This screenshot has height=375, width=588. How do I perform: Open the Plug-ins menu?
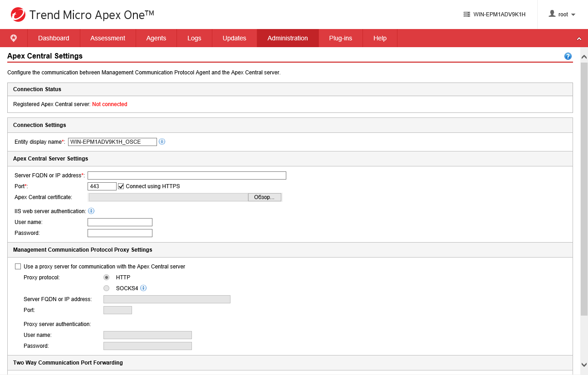[341, 38]
